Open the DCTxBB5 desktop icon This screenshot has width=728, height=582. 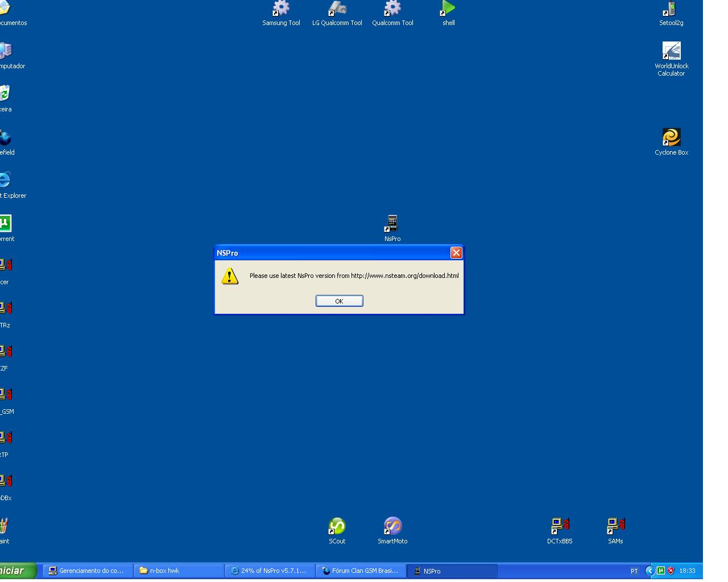[x=560, y=530]
